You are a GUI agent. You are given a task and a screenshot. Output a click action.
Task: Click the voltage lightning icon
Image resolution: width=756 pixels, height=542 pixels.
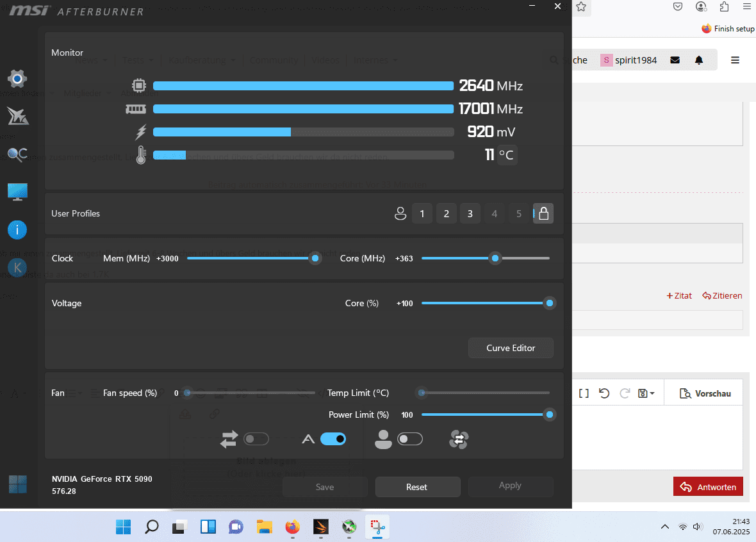[x=141, y=132]
